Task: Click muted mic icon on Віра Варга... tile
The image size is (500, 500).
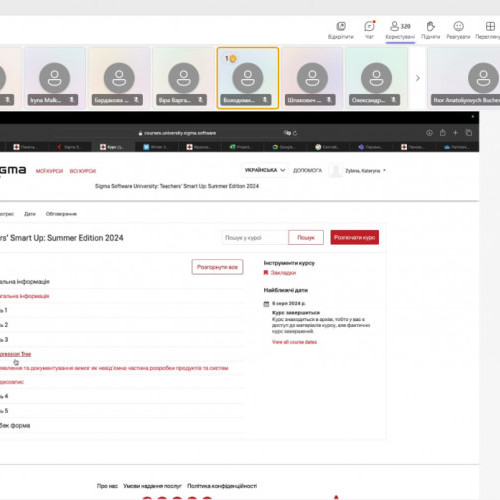Action: pos(200,100)
